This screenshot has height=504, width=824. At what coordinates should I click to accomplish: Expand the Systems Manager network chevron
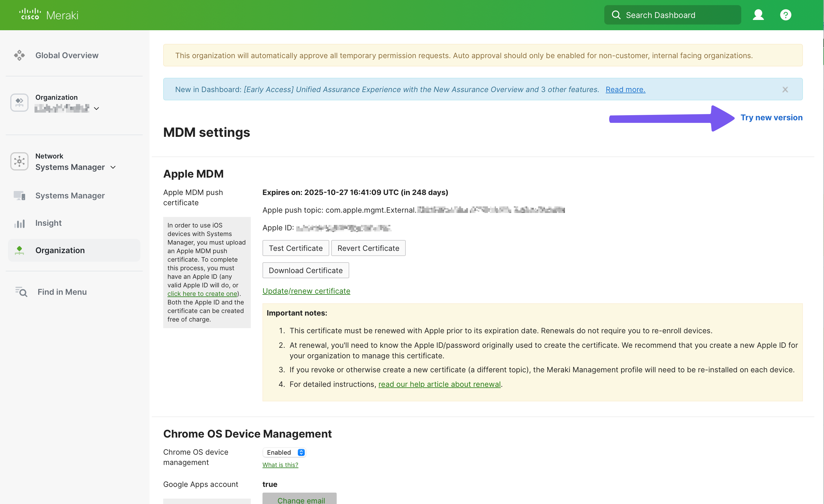coord(113,167)
